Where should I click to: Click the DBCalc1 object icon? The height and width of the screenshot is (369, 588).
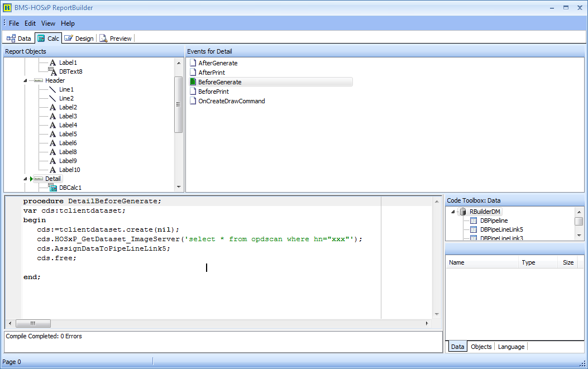53,188
